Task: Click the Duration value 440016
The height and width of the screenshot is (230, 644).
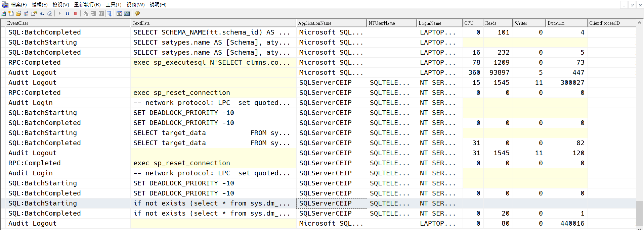Action: point(572,223)
